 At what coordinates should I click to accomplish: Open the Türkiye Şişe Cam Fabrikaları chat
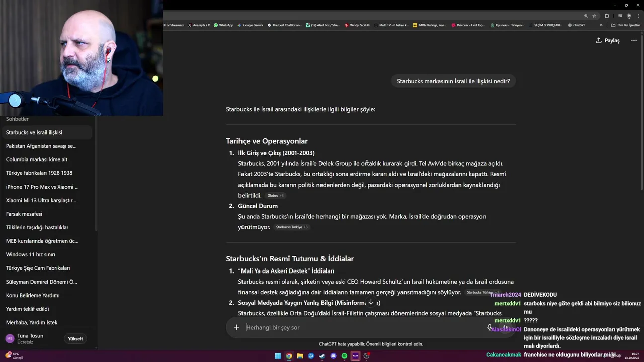(x=46, y=268)
